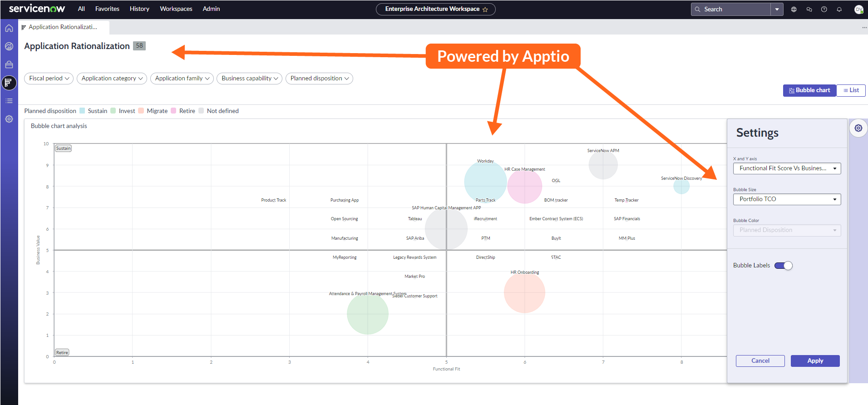Expand the Planned disposition filter
The width and height of the screenshot is (868, 405).
tap(319, 79)
